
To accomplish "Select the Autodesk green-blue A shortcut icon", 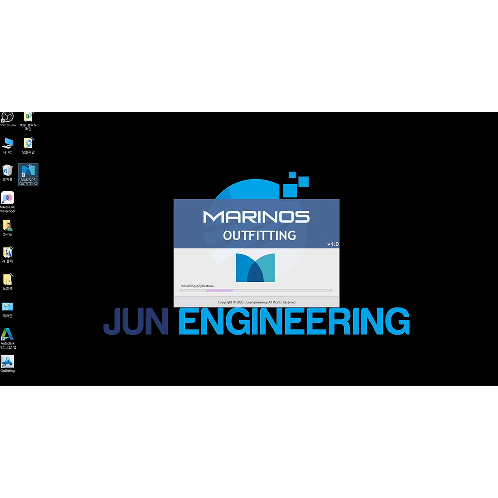I will (8, 338).
